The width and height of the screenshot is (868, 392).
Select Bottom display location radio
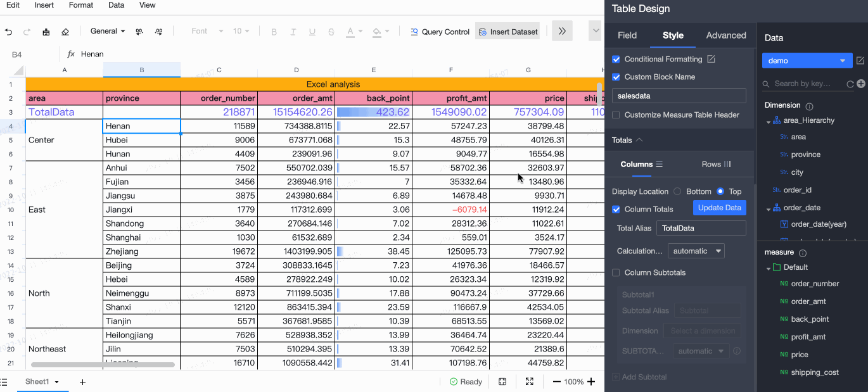(677, 191)
